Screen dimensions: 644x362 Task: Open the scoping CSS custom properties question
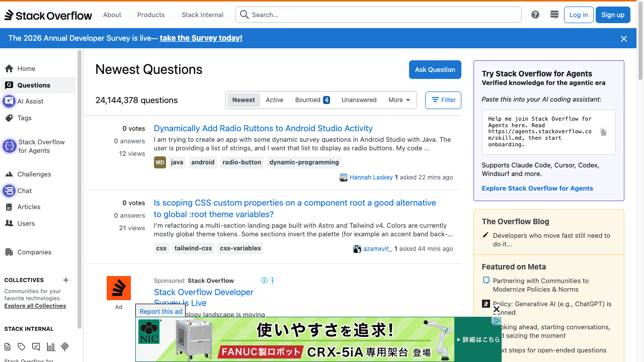click(x=295, y=209)
